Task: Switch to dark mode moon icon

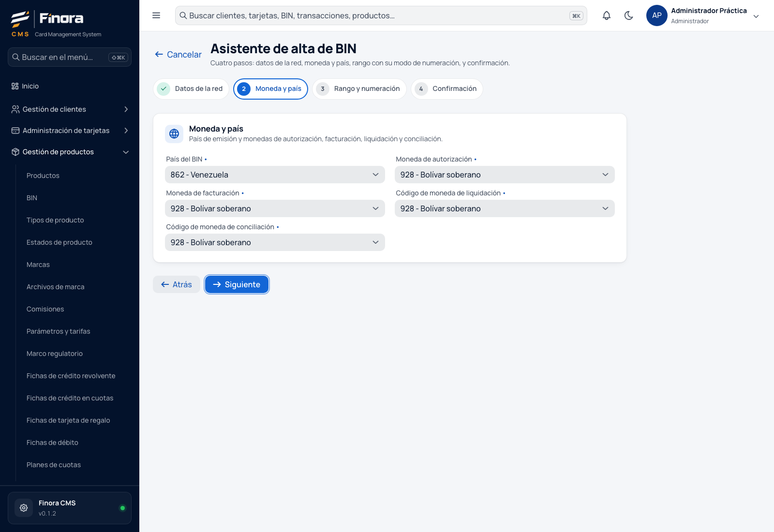Action: click(629, 15)
